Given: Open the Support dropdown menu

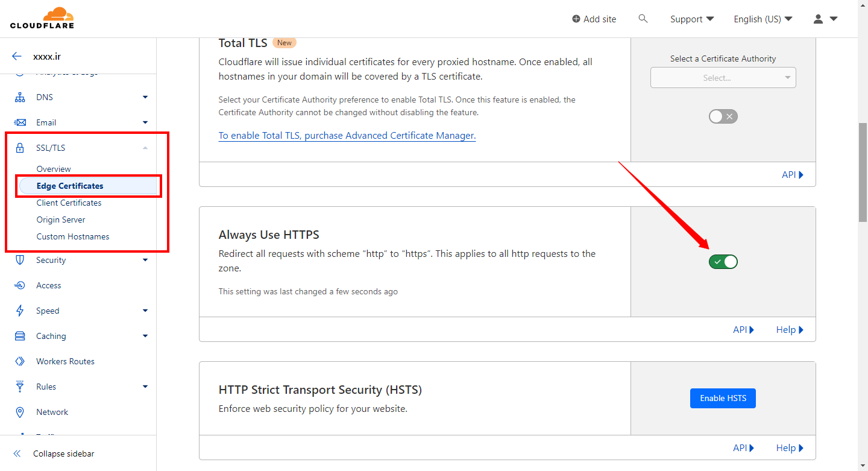Looking at the screenshot, I should click(692, 19).
